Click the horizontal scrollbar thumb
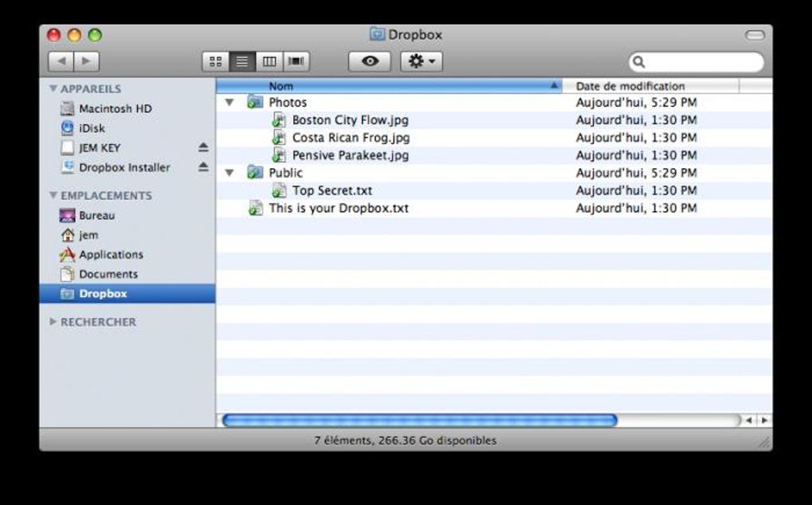This screenshot has height=505, width=812. [x=420, y=421]
